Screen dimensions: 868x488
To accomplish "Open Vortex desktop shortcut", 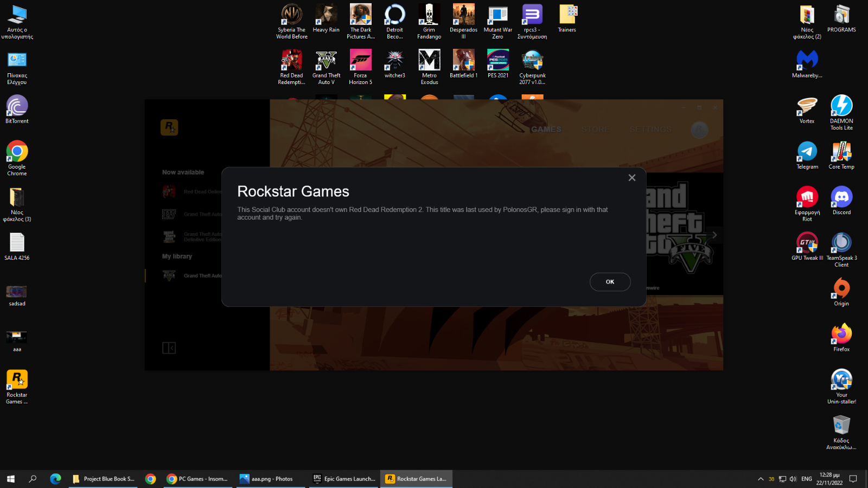I will tap(807, 110).
